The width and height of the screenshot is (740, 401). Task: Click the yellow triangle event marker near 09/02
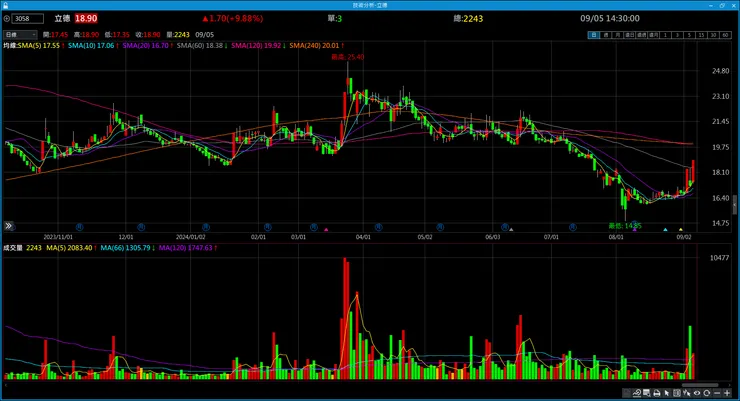pyautogui.click(x=681, y=229)
